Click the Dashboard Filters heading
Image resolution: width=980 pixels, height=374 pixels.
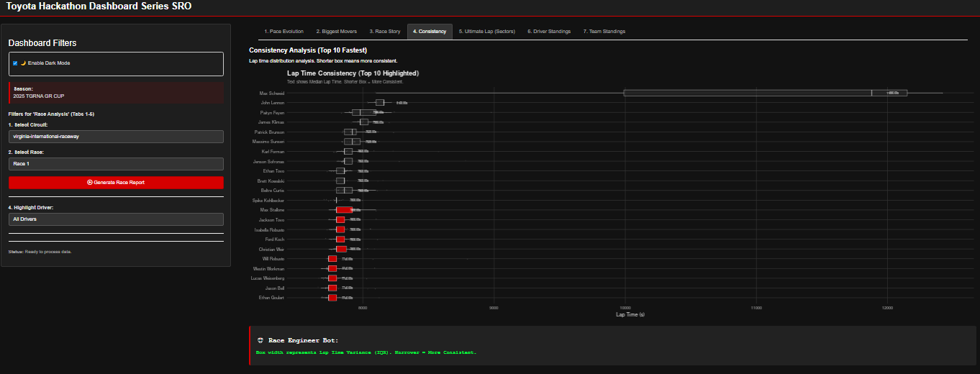click(x=42, y=43)
